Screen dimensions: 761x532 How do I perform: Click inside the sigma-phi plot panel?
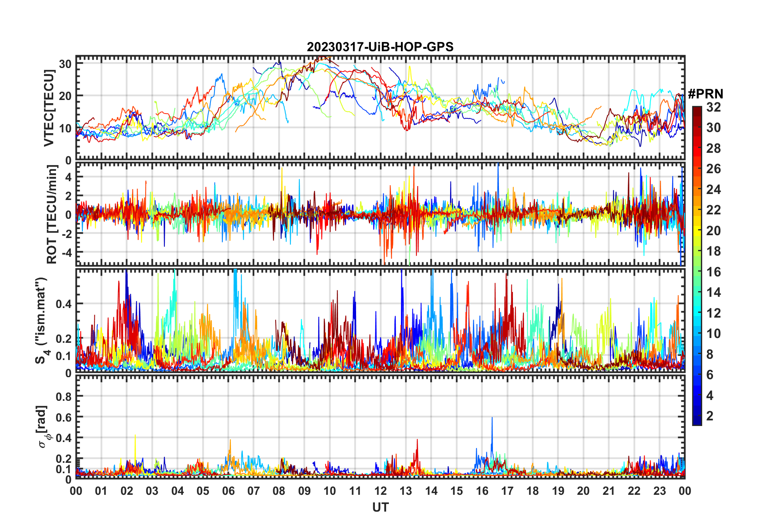click(380, 427)
